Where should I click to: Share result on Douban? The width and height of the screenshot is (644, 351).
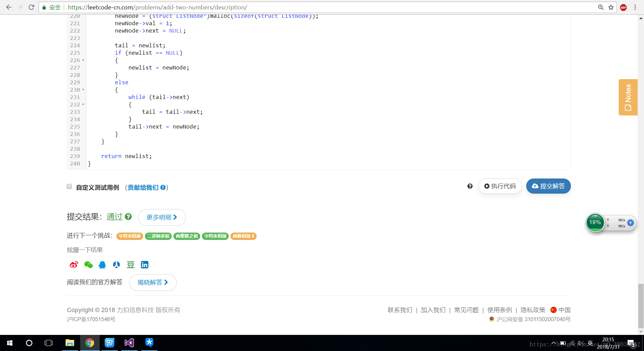(130, 265)
